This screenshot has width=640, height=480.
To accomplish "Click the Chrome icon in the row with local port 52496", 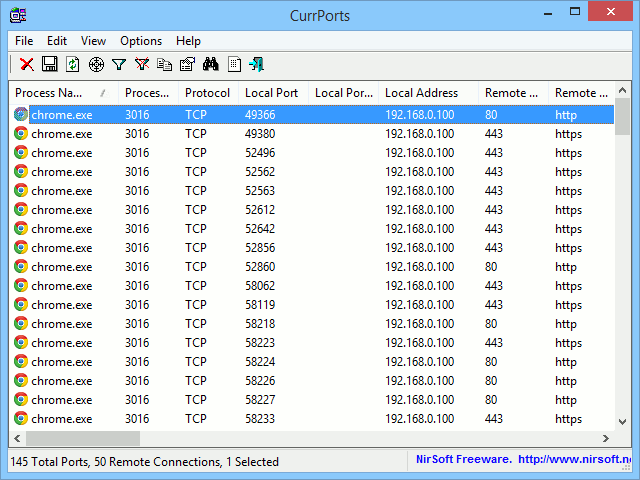I will pyautogui.click(x=21, y=152).
